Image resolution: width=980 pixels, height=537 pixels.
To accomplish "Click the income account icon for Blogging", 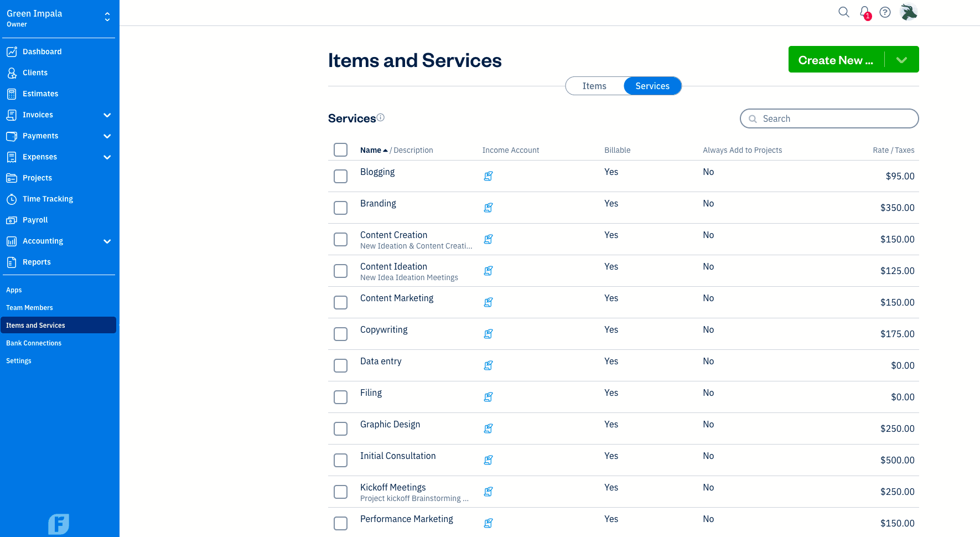I will (x=488, y=176).
